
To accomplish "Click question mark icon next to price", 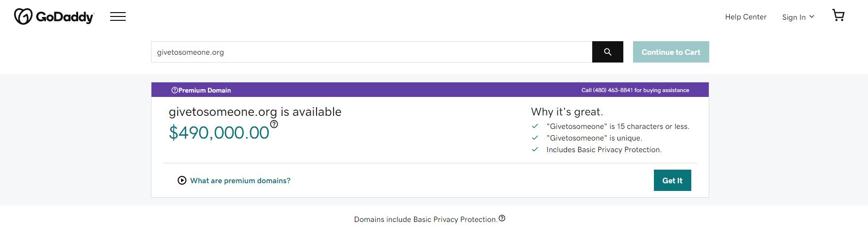I will click(x=274, y=124).
